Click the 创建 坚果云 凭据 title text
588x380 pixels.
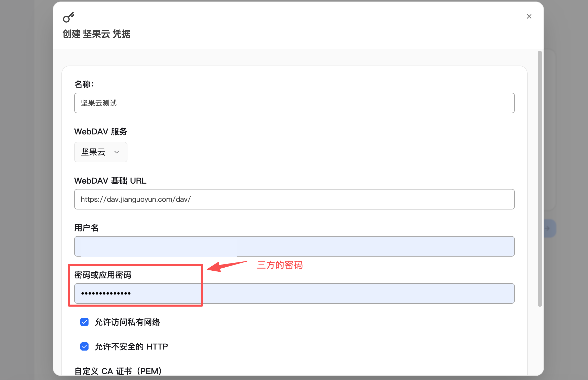(x=96, y=34)
